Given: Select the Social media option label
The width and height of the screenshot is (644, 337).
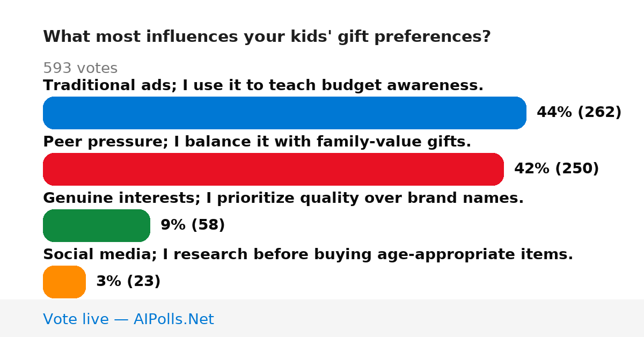Looking at the screenshot, I should point(308,254).
